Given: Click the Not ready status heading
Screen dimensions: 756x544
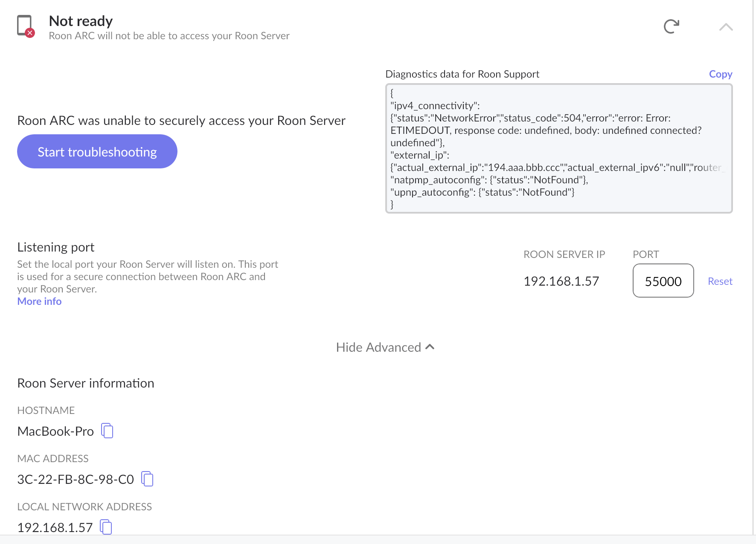Looking at the screenshot, I should click(81, 21).
